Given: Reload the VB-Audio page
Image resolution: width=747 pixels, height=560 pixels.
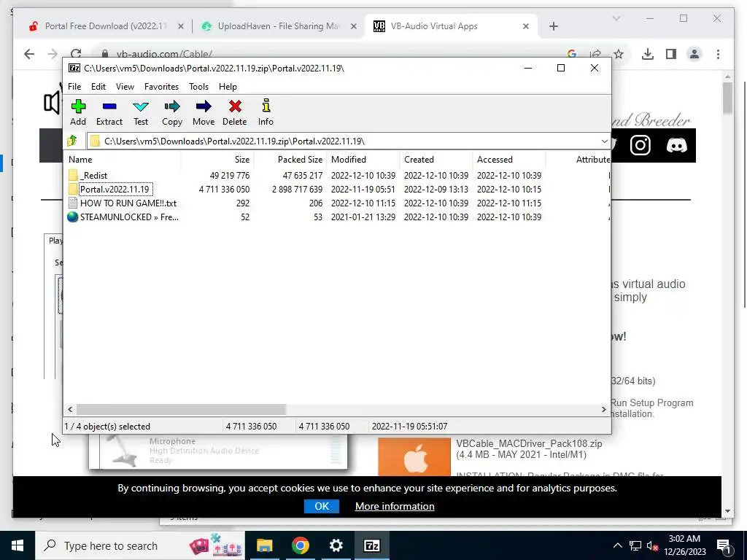Looking at the screenshot, I should point(76,54).
